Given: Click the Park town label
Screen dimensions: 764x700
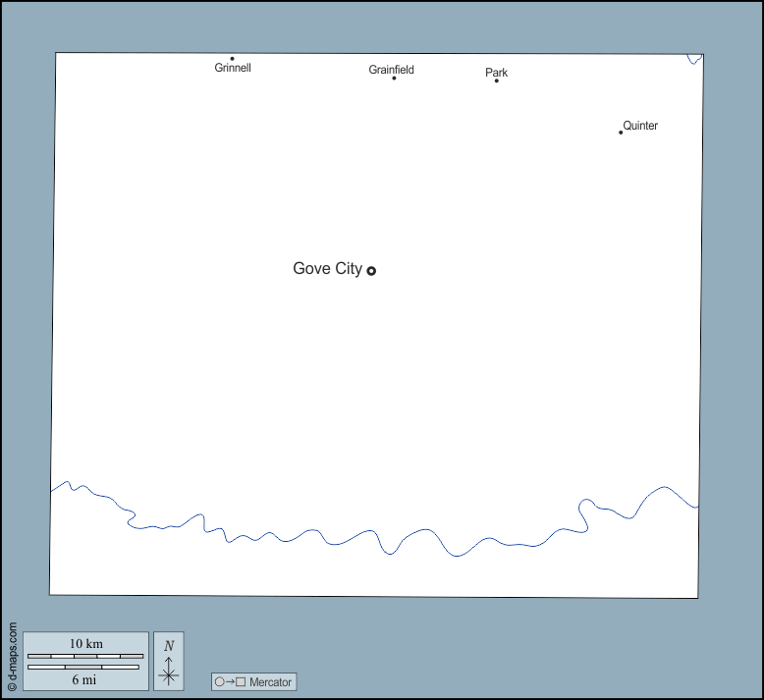Looking at the screenshot, I should click(497, 73).
